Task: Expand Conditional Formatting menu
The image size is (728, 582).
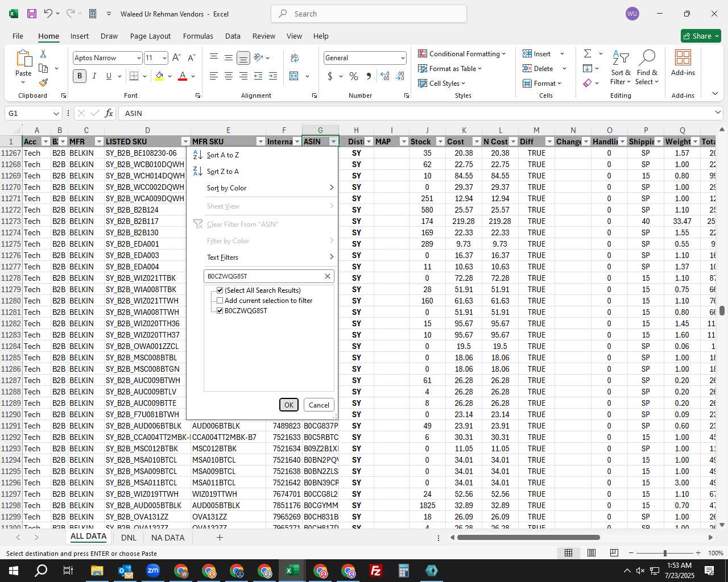Action: tap(462, 53)
